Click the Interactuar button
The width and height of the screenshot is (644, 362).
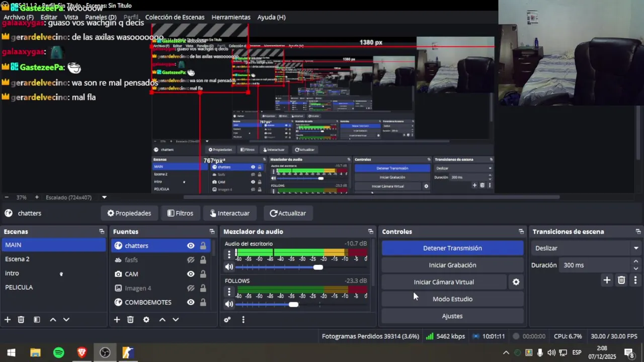point(230,213)
